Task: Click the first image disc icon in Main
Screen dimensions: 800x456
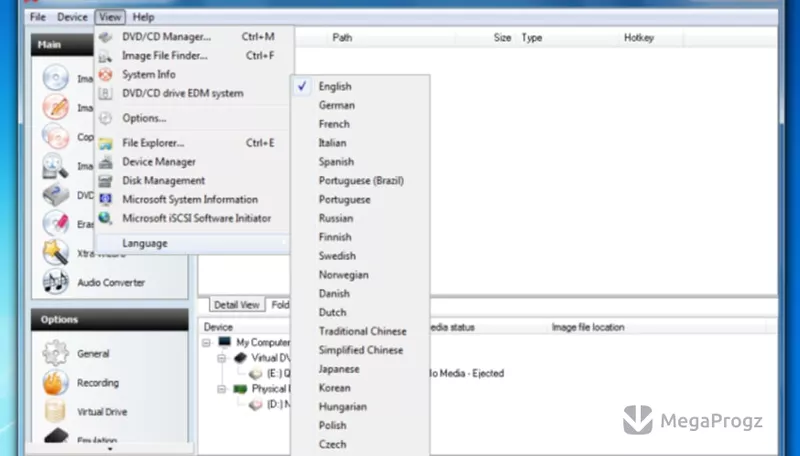Action: pyautogui.click(x=56, y=79)
